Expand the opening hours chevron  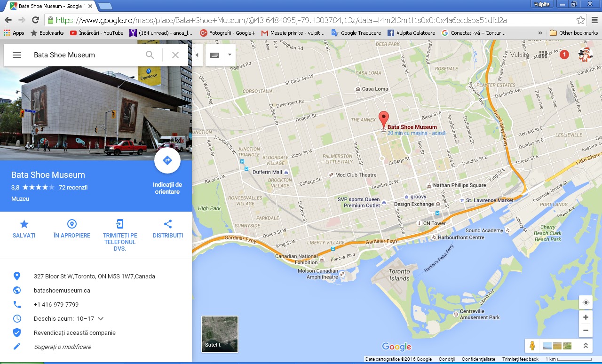point(101,319)
